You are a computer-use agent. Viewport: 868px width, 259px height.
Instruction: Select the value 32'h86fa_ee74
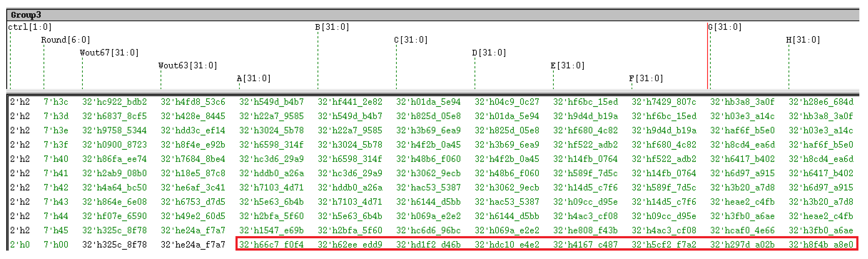(x=115, y=159)
